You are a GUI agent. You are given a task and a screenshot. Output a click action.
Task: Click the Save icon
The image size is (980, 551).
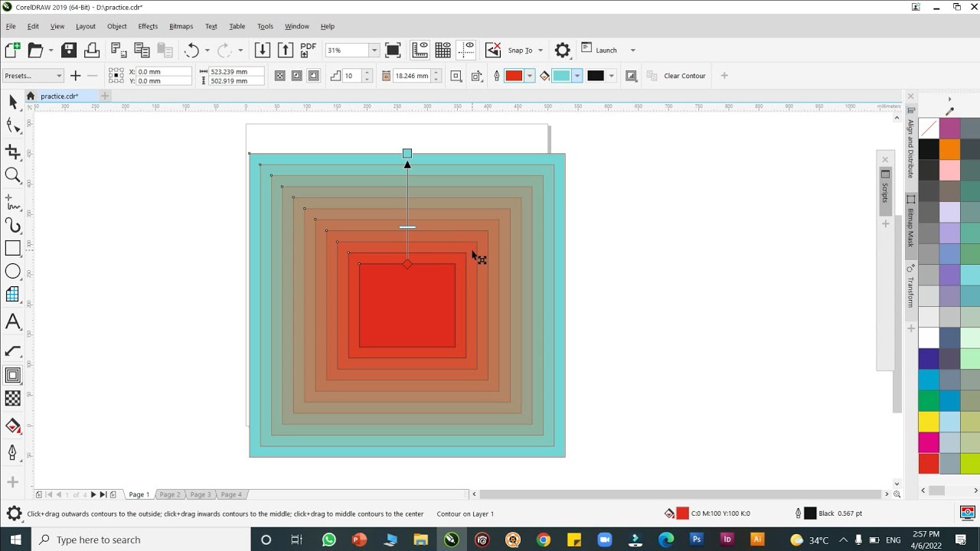tap(69, 51)
